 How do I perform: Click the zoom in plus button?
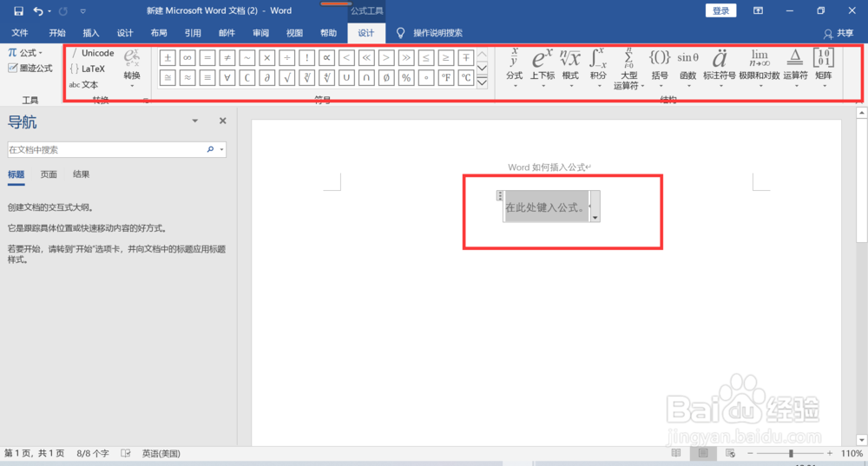pyautogui.click(x=830, y=453)
